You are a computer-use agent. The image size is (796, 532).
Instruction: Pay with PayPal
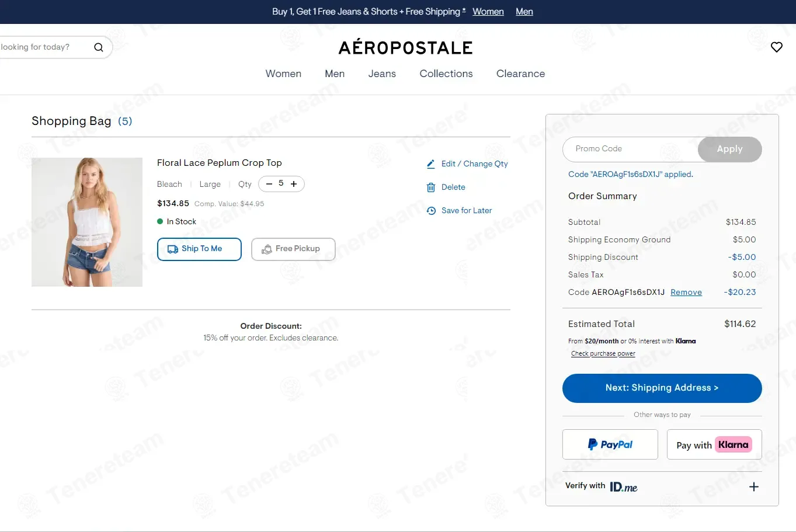tap(610, 444)
